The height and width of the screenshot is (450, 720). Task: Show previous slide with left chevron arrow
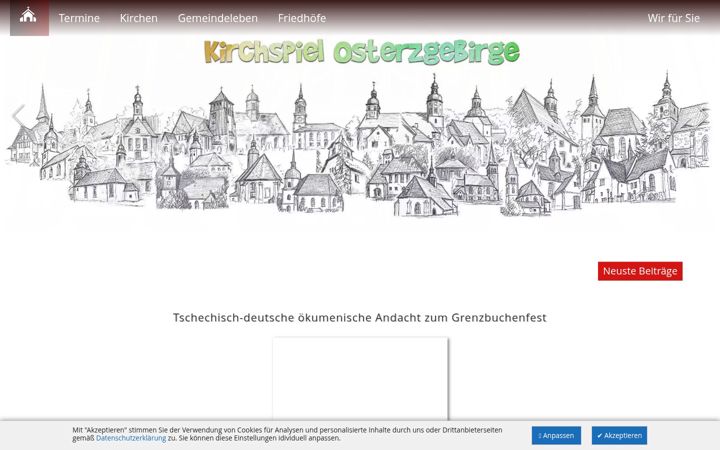[x=18, y=116]
